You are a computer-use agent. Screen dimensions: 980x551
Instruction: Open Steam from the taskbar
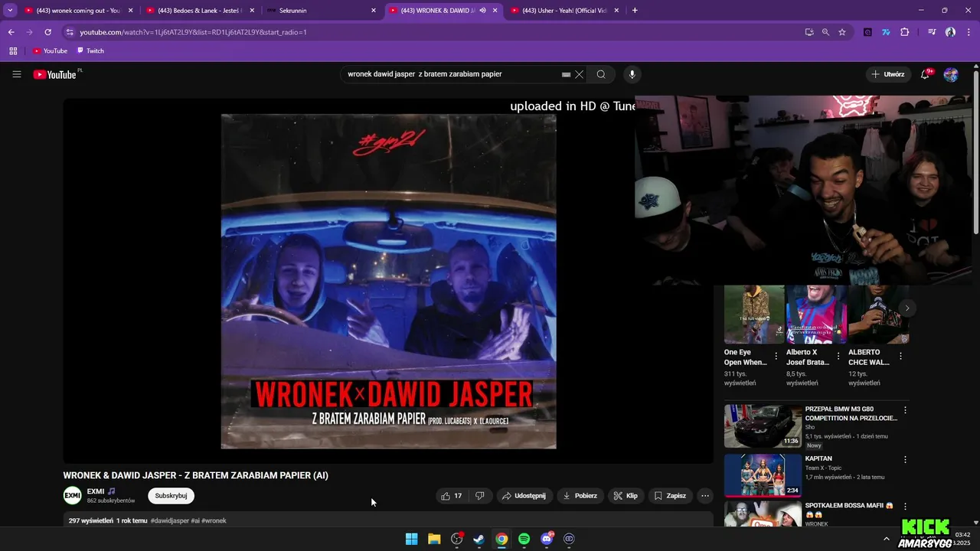pos(479,539)
